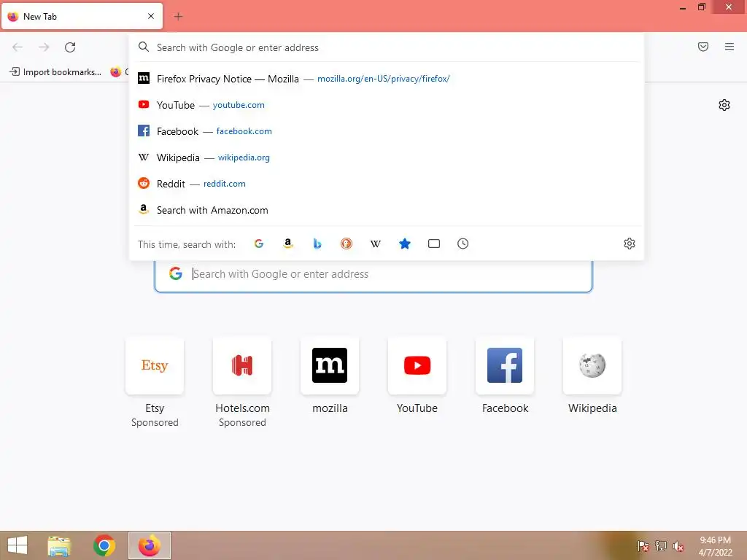Open a new tab with plus button
This screenshot has width=747, height=560.
pos(178,16)
